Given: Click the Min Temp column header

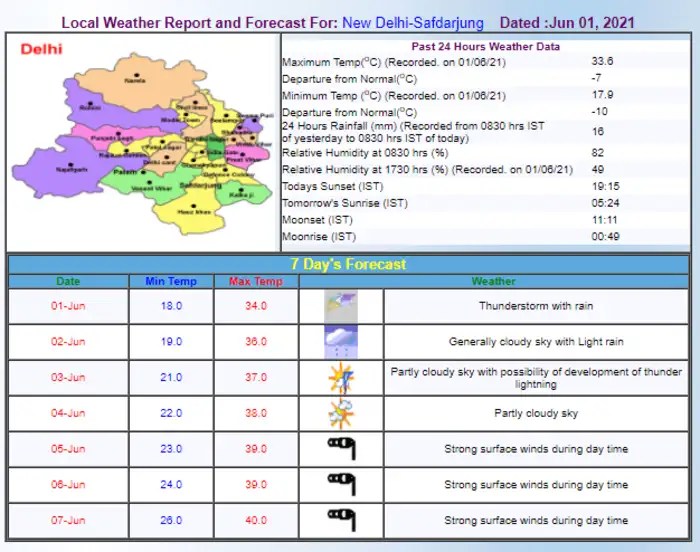Looking at the screenshot, I should [x=171, y=282].
